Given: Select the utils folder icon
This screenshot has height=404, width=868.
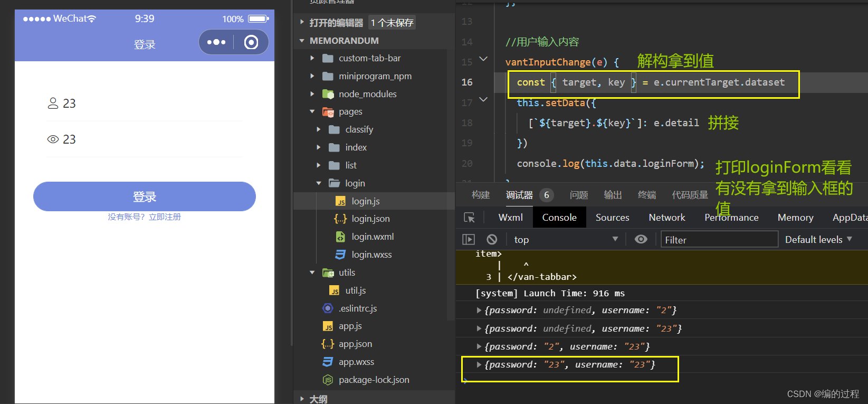Looking at the screenshot, I should pos(328,273).
